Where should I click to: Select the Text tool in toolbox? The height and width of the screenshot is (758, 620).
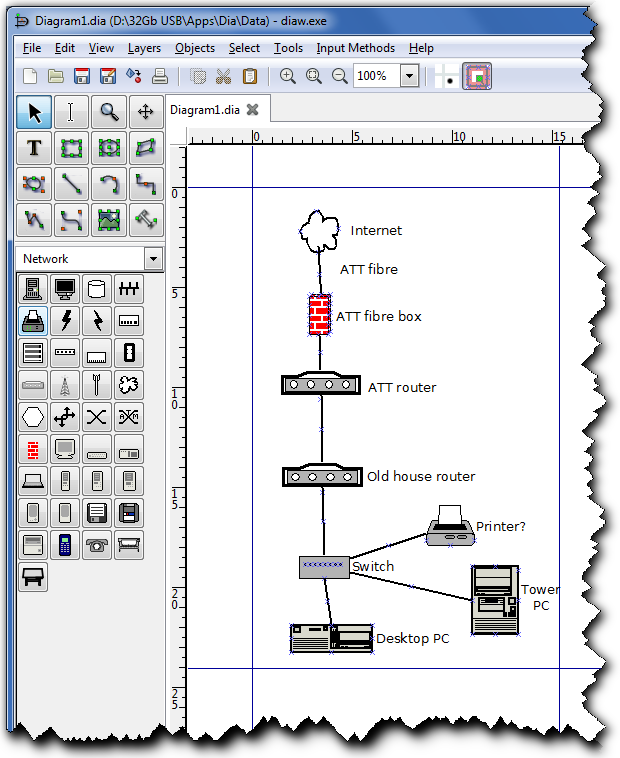pos(35,148)
